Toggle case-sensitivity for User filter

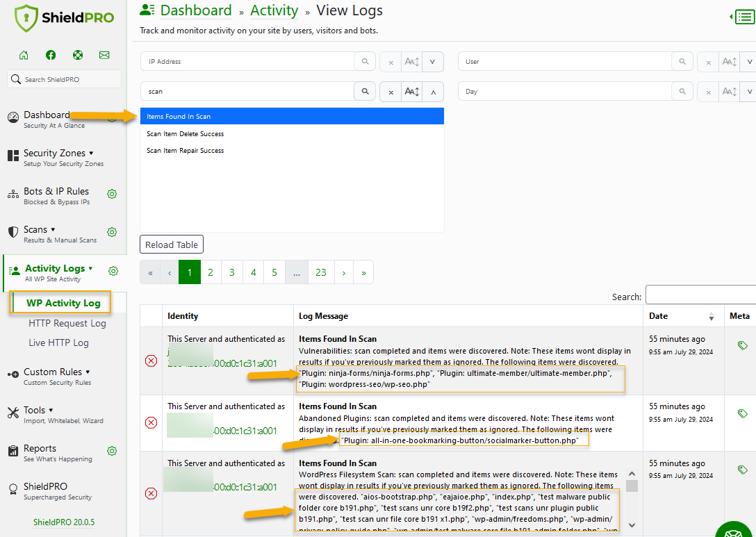click(x=729, y=63)
